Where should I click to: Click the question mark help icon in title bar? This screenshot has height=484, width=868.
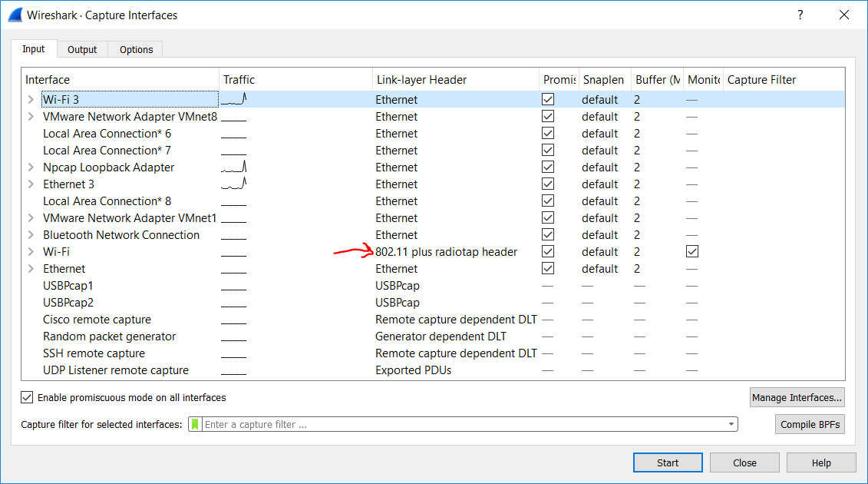(800, 15)
